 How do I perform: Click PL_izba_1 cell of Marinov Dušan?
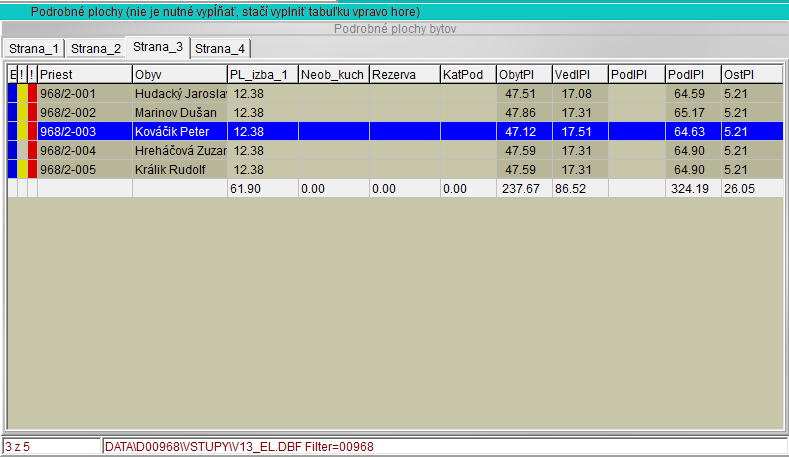pyautogui.click(x=263, y=113)
